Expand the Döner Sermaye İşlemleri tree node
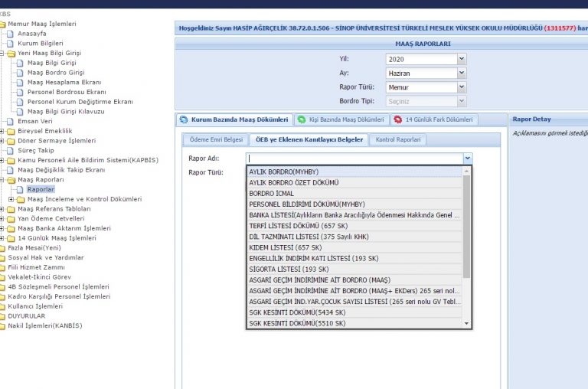The width and height of the screenshot is (588, 389). coord(2,141)
